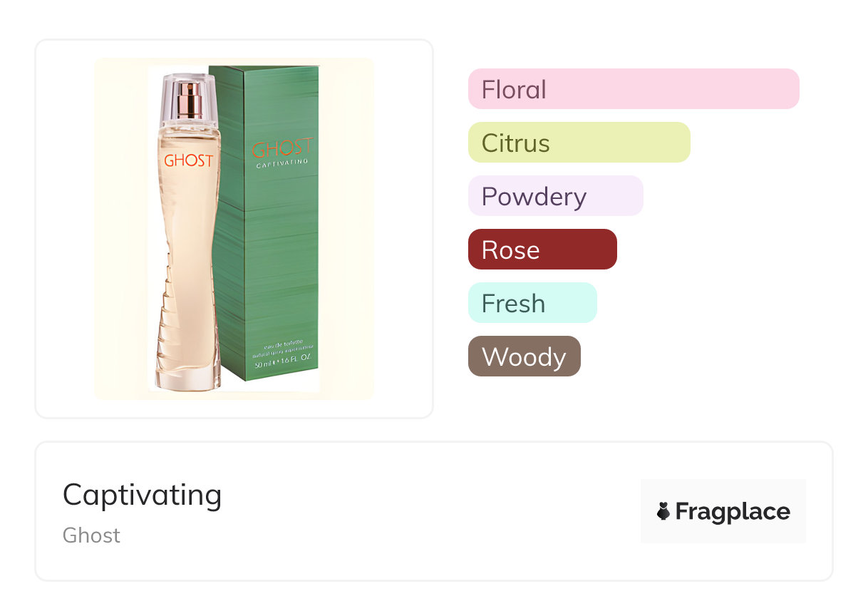
Task: Choose the Fresh accord label
Action: click(x=532, y=303)
